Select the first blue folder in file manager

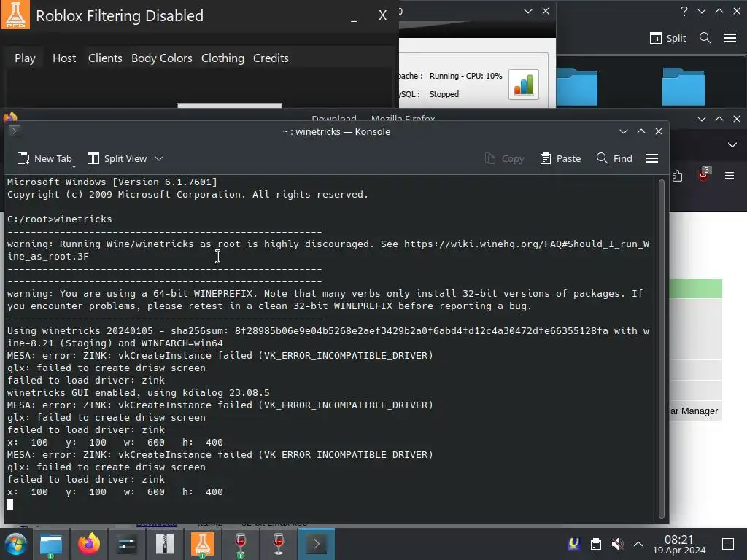(576, 86)
